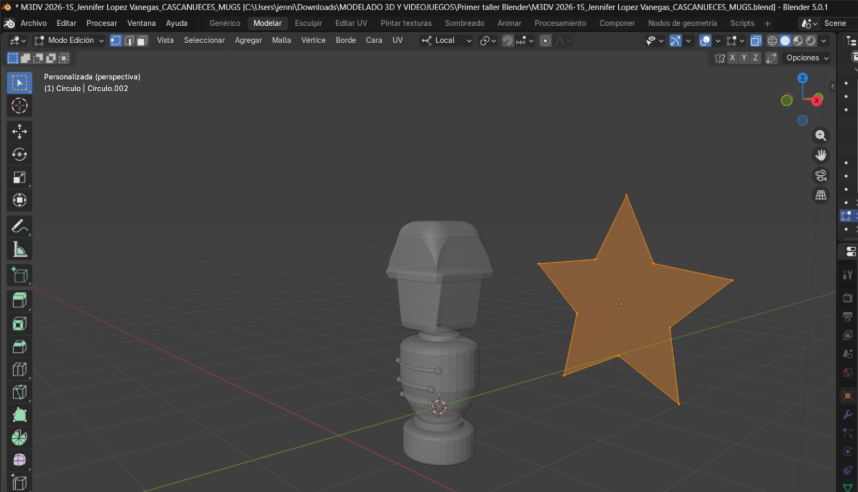The width and height of the screenshot is (858, 492).
Task: Click the red X axis gizmo ball
Action: pyautogui.click(x=817, y=100)
